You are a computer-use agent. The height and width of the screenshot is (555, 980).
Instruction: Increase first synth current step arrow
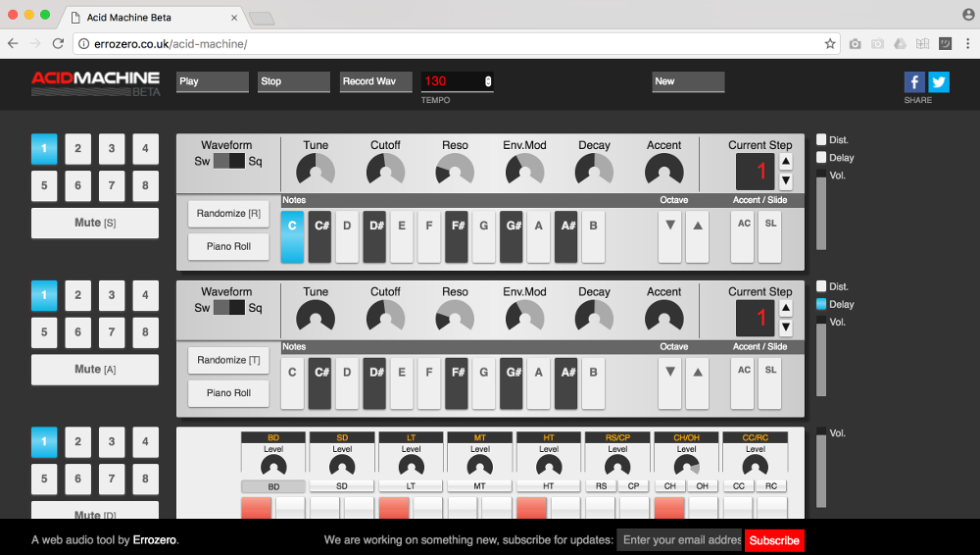coord(786,162)
